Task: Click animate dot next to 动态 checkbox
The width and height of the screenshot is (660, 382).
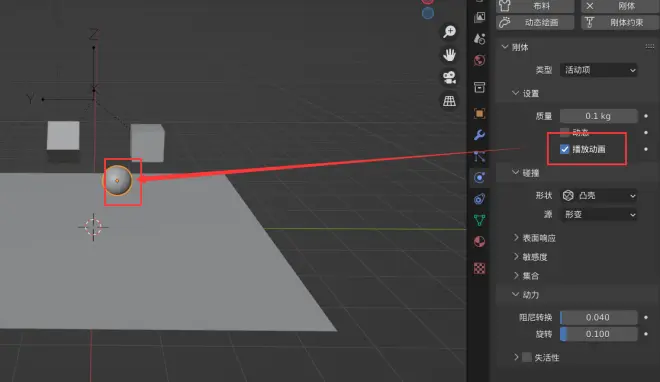Action: (646, 133)
